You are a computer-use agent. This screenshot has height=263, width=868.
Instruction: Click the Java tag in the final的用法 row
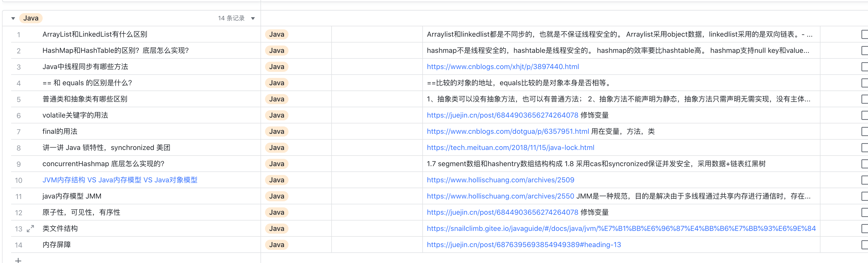click(x=277, y=131)
